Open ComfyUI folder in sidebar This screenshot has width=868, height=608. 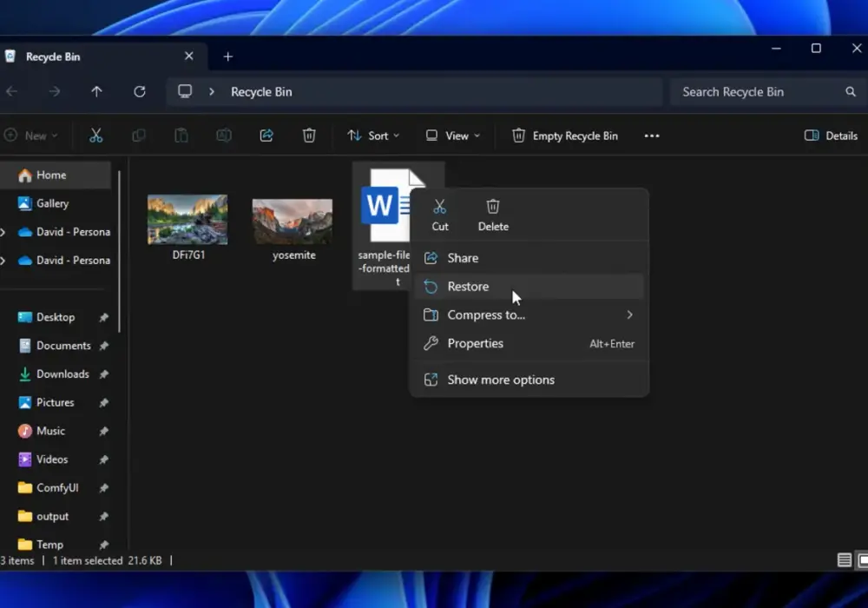coord(56,488)
